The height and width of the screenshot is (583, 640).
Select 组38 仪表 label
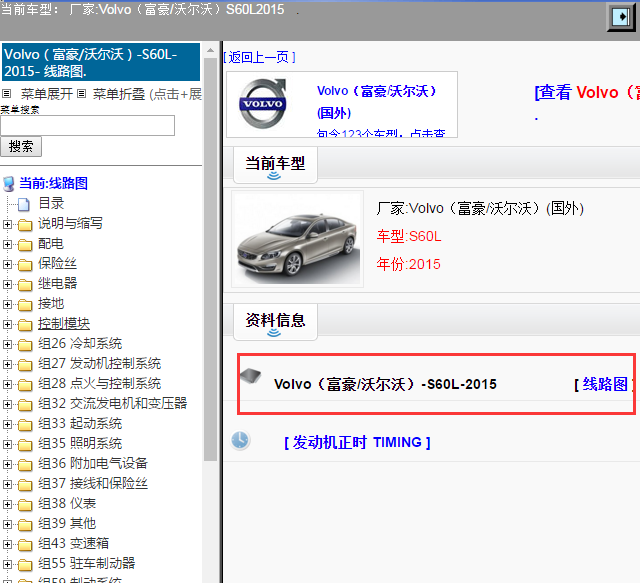(x=67, y=503)
